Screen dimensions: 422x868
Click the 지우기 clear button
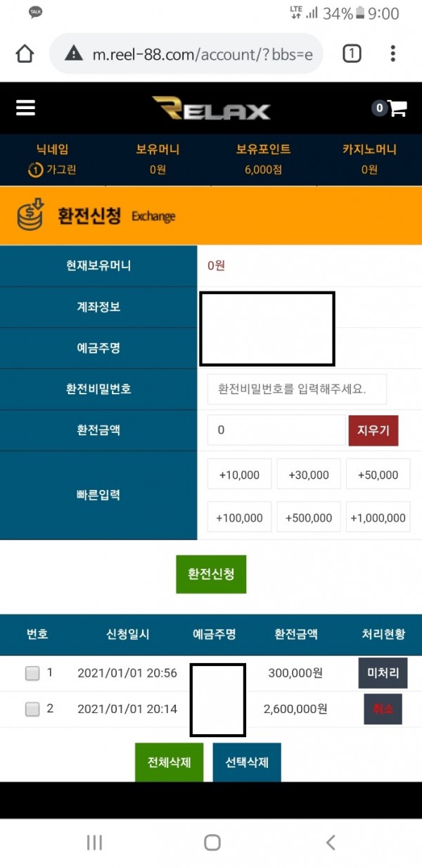(x=373, y=430)
